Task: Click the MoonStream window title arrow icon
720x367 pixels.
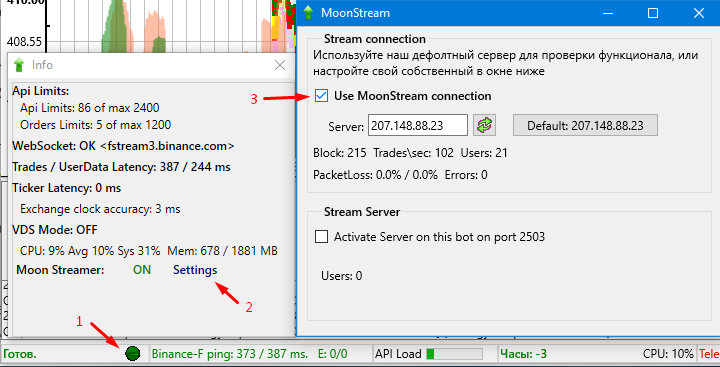Action: point(309,12)
